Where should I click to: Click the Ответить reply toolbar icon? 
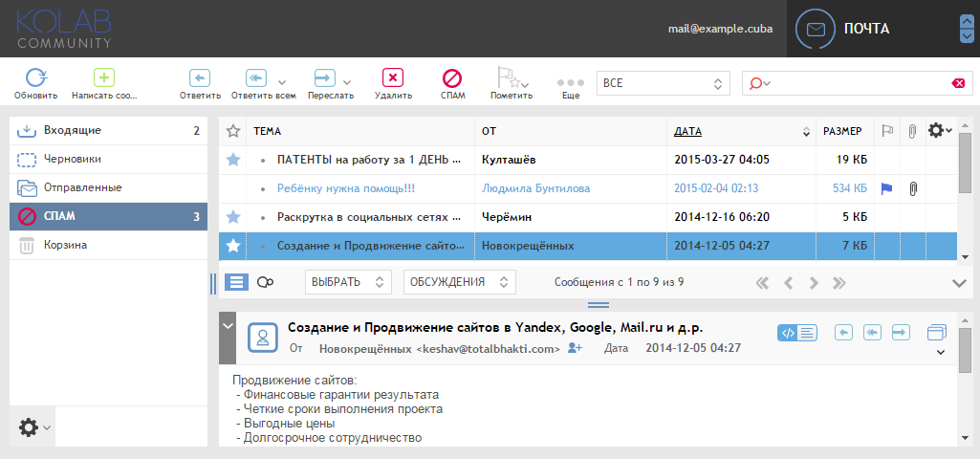200,77
